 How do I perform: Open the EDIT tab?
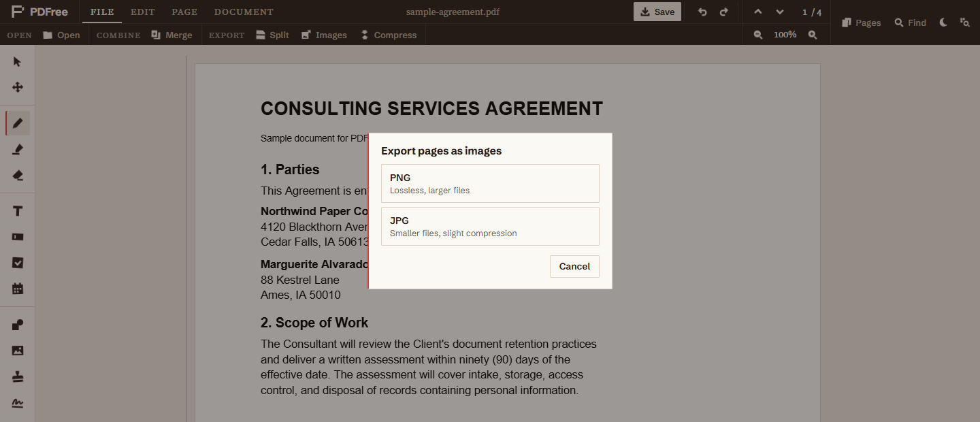(143, 12)
